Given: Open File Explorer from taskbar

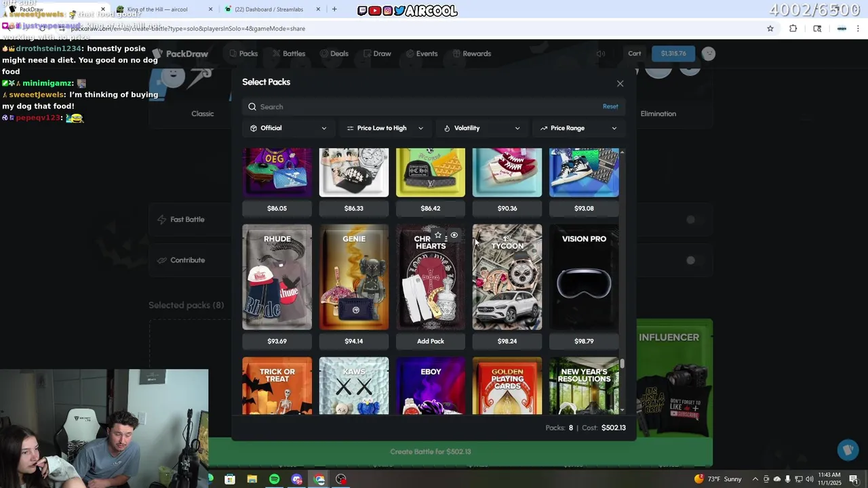Looking at the screenshot, I should click(252, 479).
